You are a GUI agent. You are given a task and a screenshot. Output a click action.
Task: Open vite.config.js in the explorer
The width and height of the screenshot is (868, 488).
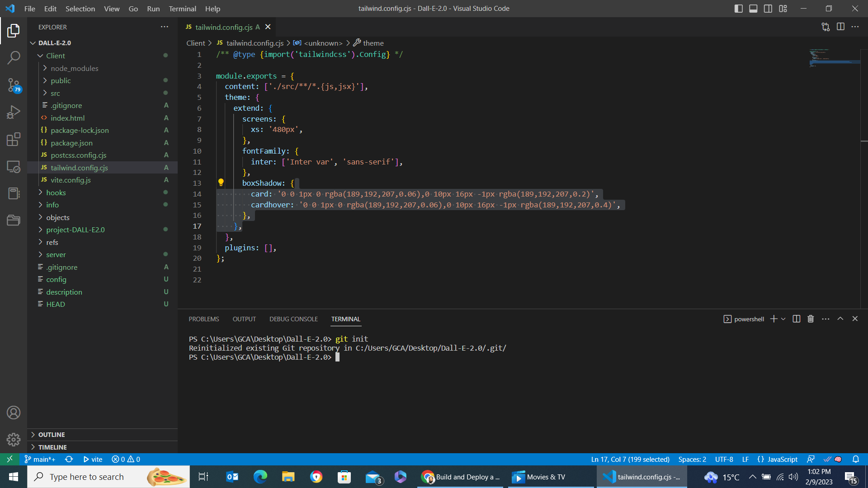pyautogui.click(x=71, y=180)
